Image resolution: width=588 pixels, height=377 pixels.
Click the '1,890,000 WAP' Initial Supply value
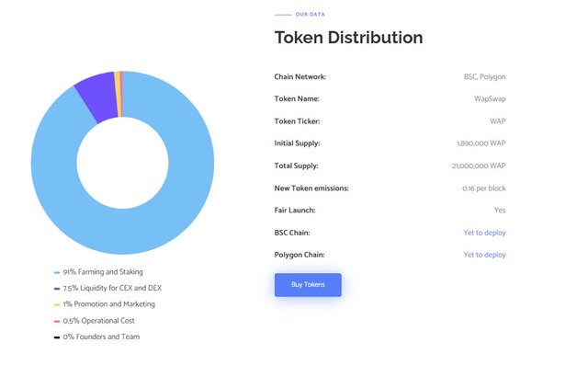click(x=481, y=143)
